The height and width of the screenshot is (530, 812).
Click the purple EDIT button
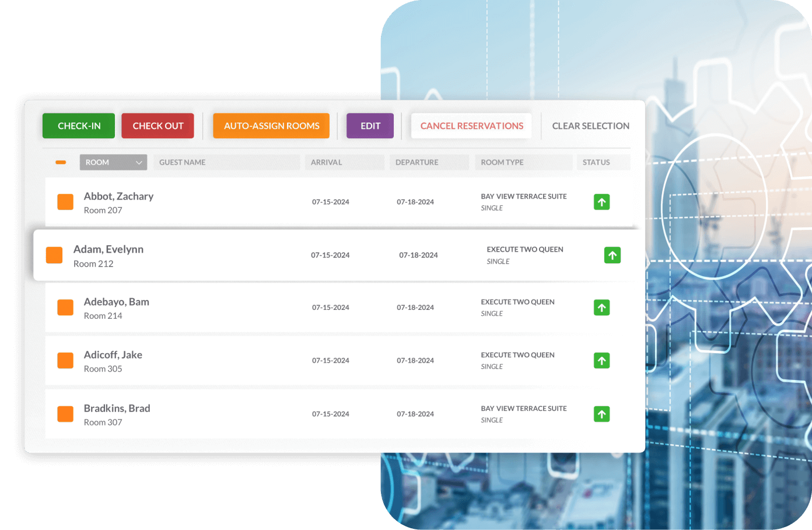pyautogui.click(x=370, y=125)
